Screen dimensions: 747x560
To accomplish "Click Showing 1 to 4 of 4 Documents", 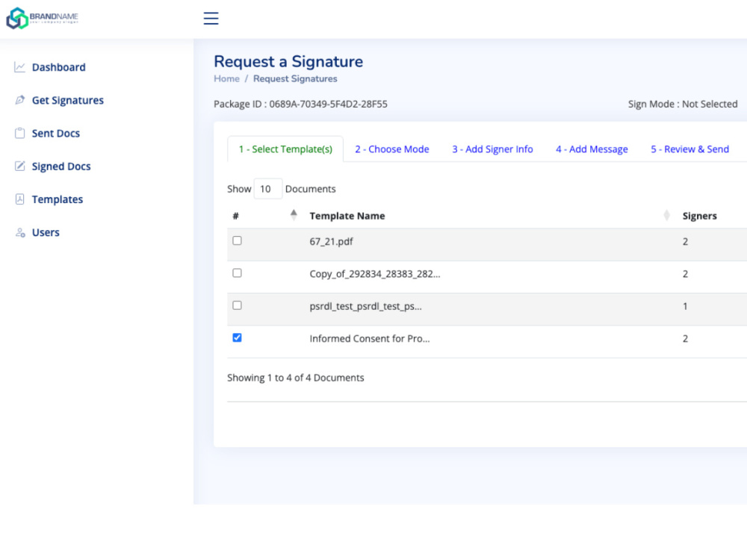I will tap(295, 378).
